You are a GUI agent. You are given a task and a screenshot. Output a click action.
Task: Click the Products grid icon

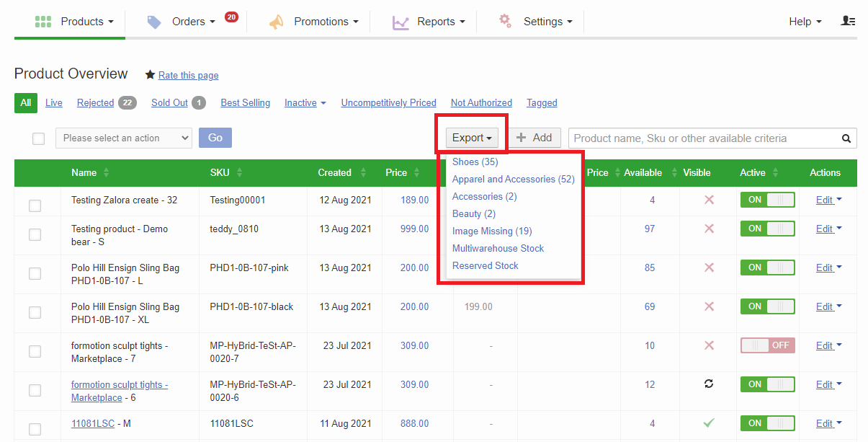[43, 22]
